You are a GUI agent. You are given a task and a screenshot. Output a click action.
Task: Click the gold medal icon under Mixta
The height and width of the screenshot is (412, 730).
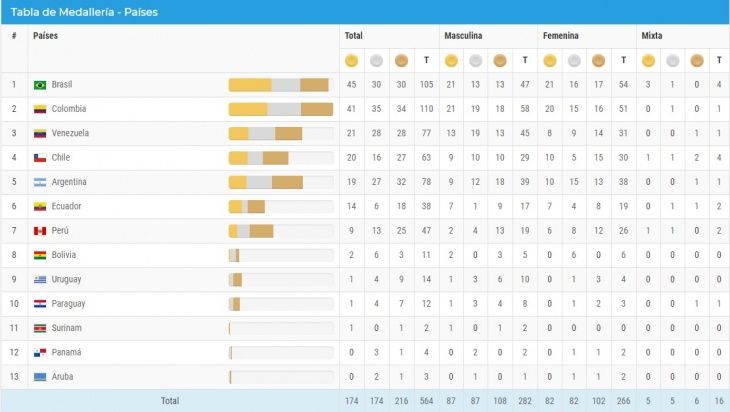coord(647,60)
